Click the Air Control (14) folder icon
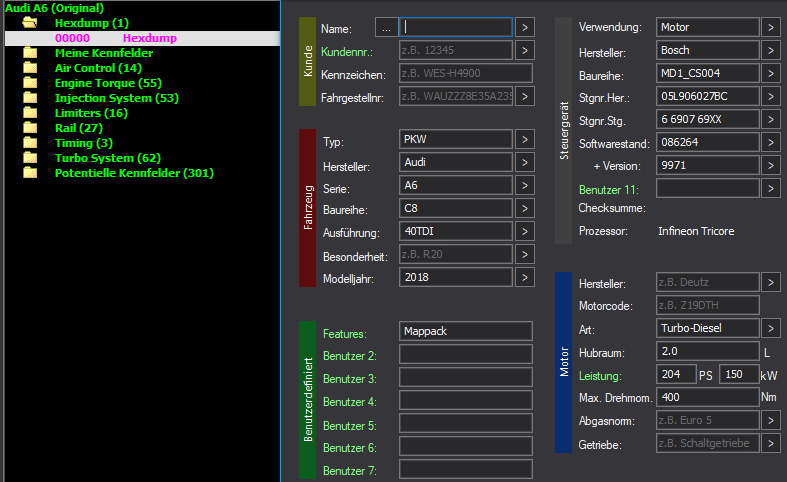Image resolution: width=787 pixels, height=482 pixels. (x=30, y=68)
